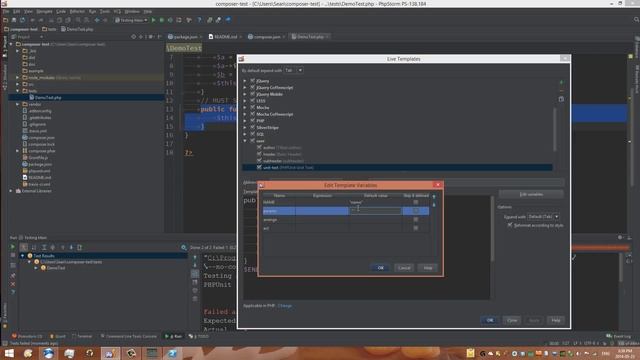The image size is (640, 360).
Task: Click the Live Templates list vertical scrollbar
Action: click(555, 130)
